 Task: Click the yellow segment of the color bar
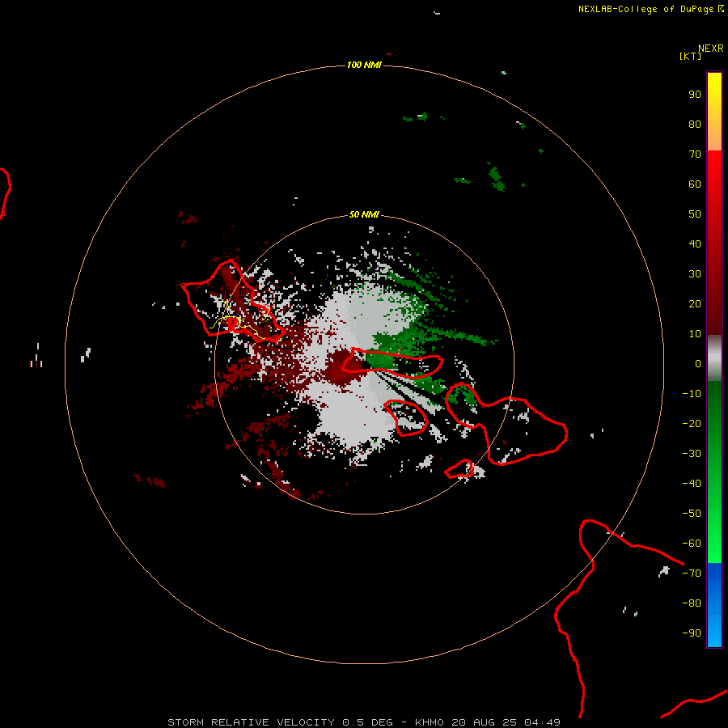pos(714,111)
